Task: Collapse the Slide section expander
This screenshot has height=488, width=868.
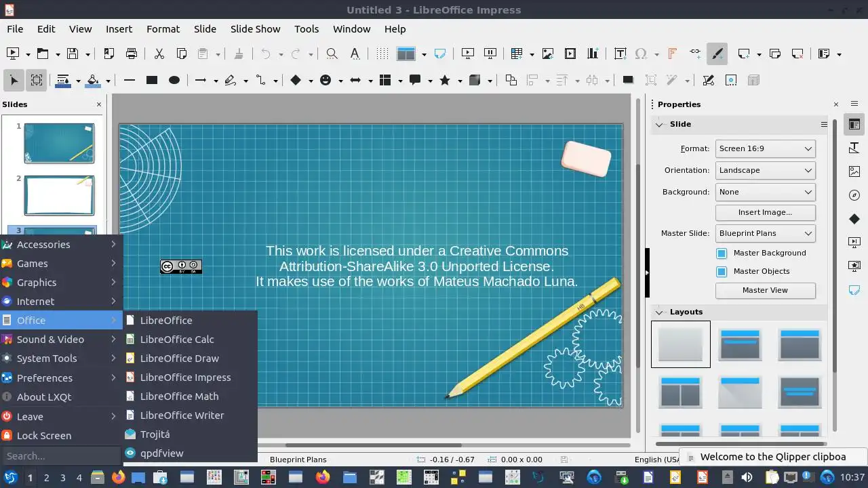Action: coord(658,124)
